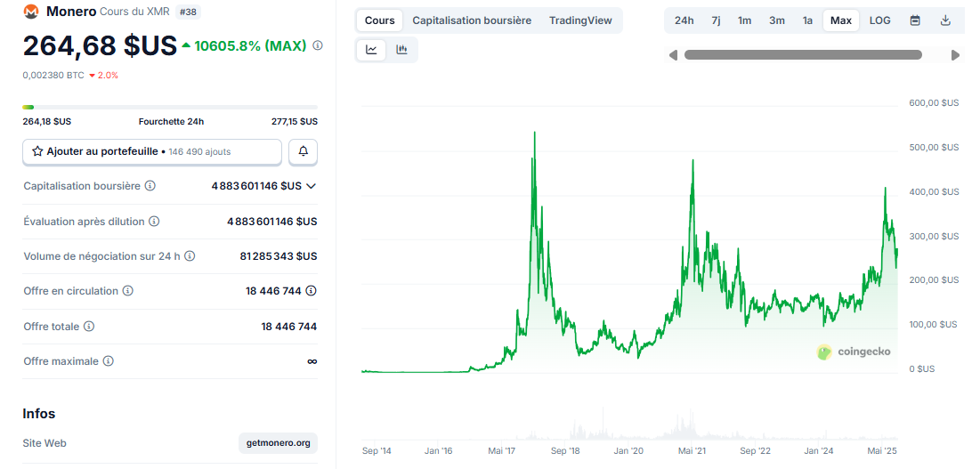Toggle LOG scale on chart
Image resolution: width=980 pixels, height=469 pixels.
(x=880, y=20)
